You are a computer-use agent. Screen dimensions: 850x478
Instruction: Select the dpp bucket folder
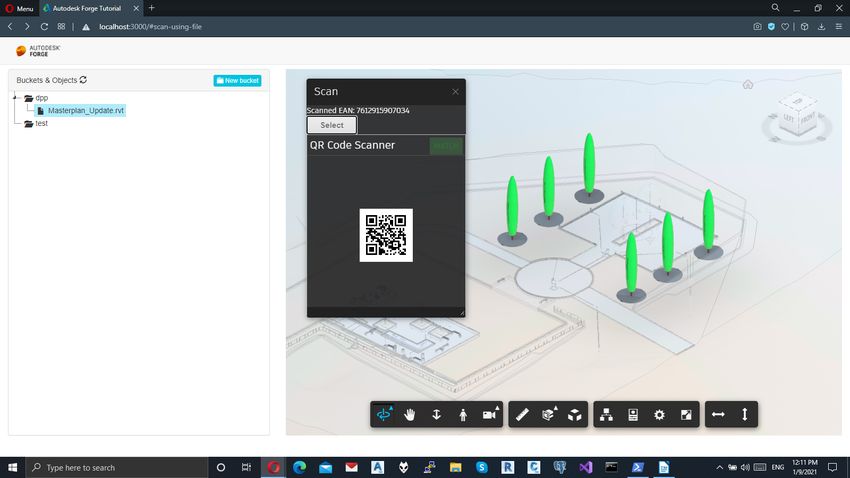point(36,98)
